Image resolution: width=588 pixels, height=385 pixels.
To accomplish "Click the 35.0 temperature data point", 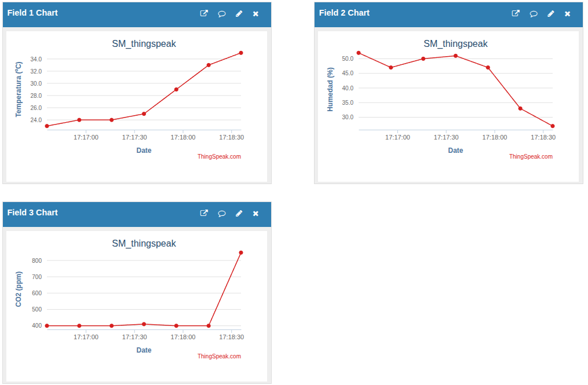I will click(241, 53).
